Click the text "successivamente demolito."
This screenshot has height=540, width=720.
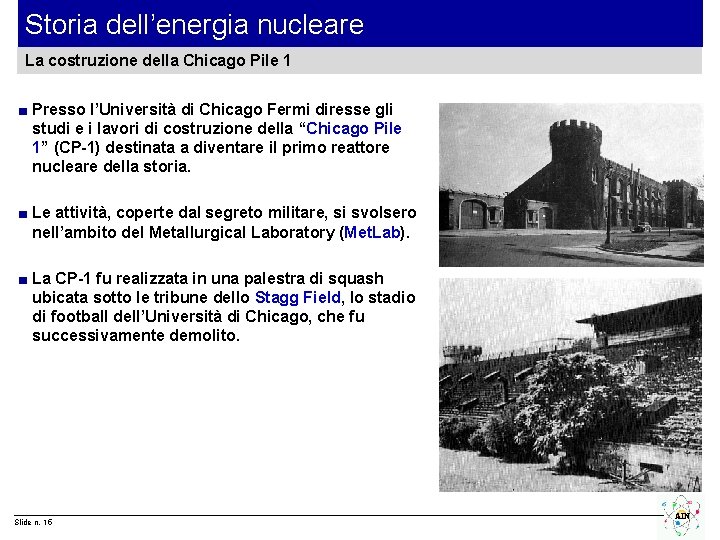[136, 335]
